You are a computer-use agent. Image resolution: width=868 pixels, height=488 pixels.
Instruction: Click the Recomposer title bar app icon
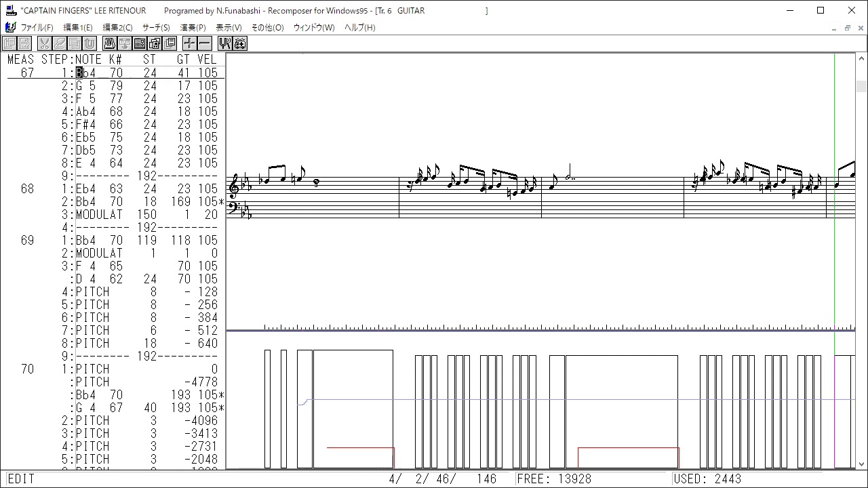coord(10,10)
